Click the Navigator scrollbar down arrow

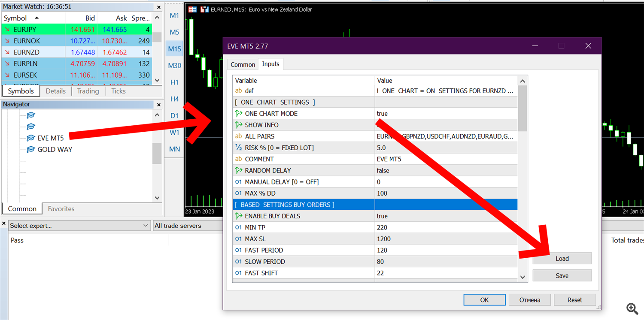[157, 198]
